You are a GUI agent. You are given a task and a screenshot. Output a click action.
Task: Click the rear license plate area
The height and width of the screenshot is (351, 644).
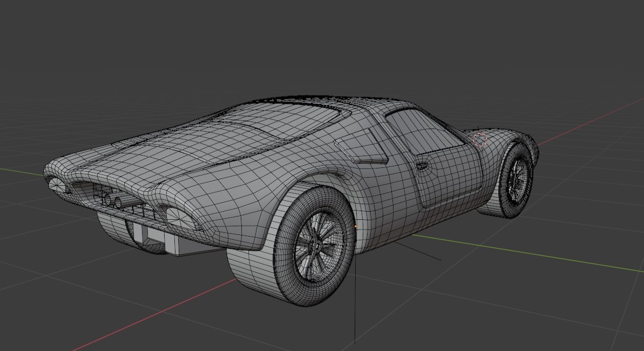tap(157, 238)
